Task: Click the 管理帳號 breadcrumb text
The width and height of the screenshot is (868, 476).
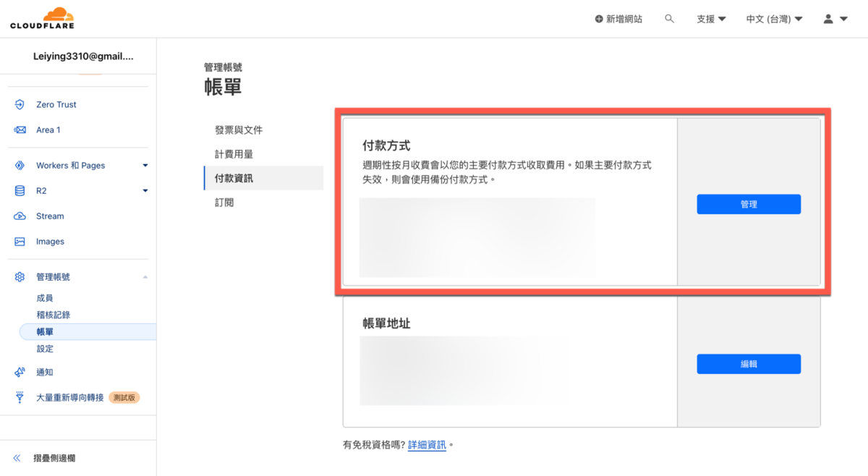Action: coord(223,68)
